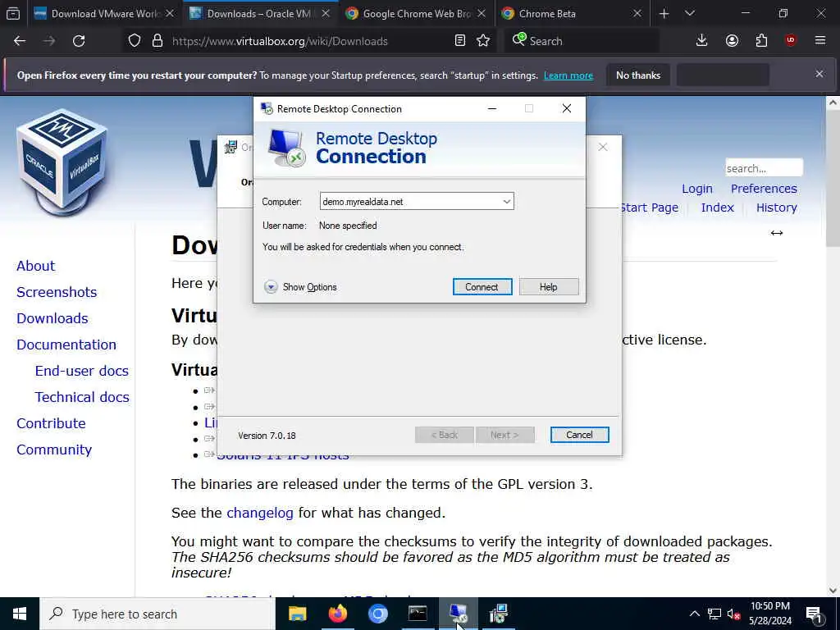Image resolution: width=840 pixels, height=630 pixels.
Task: Open the command prompt taskbar icon
Action: (418, 614)
